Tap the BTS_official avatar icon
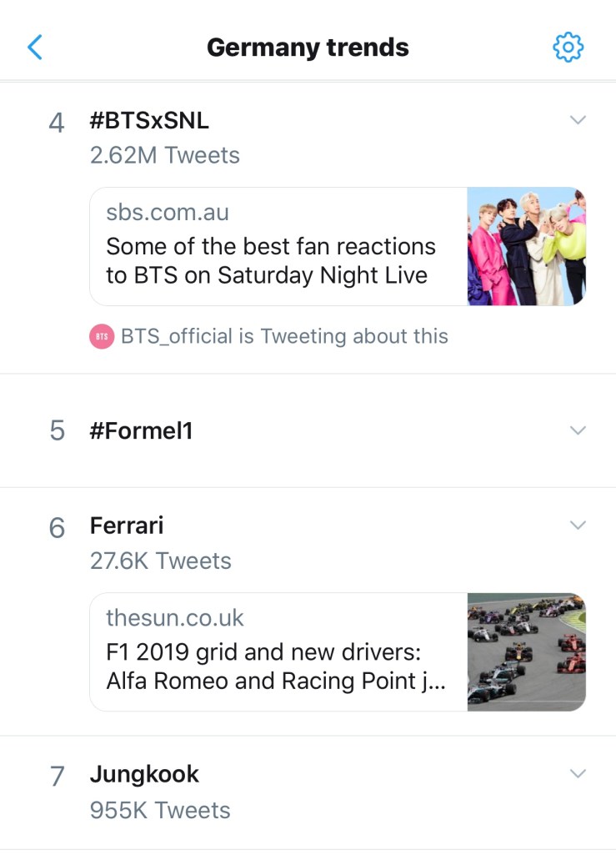Image resolution: width=616 pixels, height=855 pixels. pyautogui.click(x=101, y=337)
